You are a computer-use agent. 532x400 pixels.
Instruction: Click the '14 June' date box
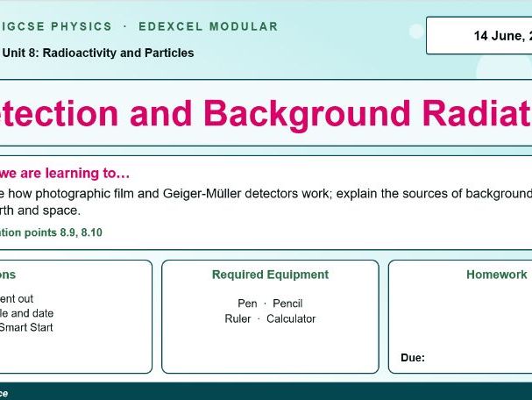(x=479, y=36)
